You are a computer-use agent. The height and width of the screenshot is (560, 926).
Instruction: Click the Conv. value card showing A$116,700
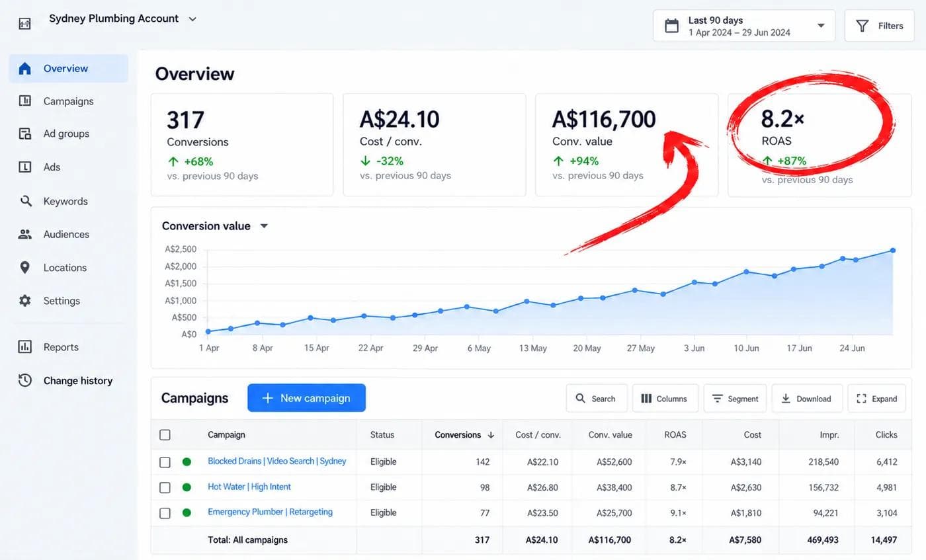[626, 145]
